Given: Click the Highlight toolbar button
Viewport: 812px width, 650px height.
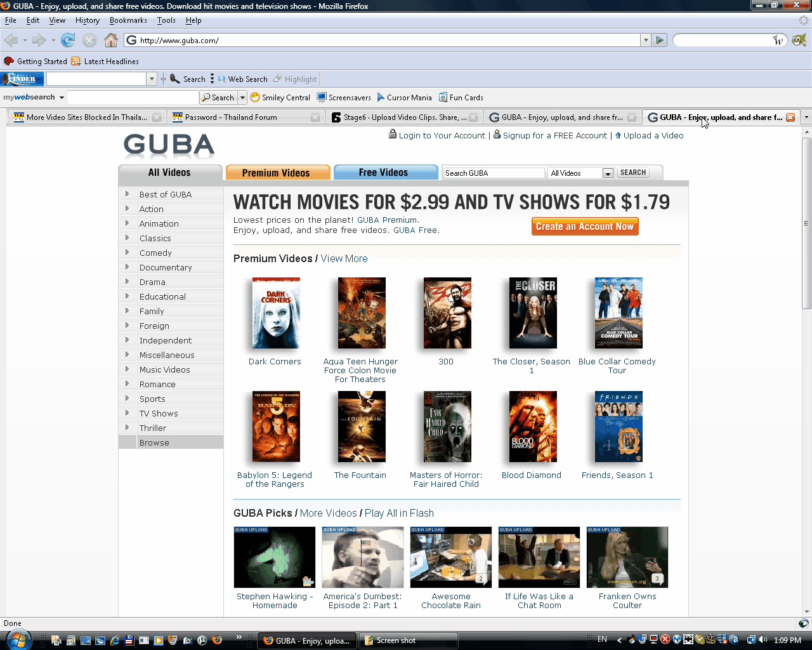Looking at the screenshot, I should [295, 79].
